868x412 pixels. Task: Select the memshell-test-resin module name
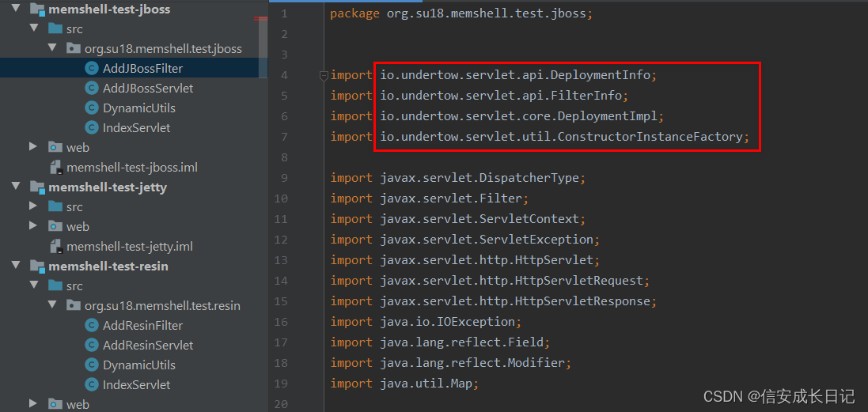[108, 266]
